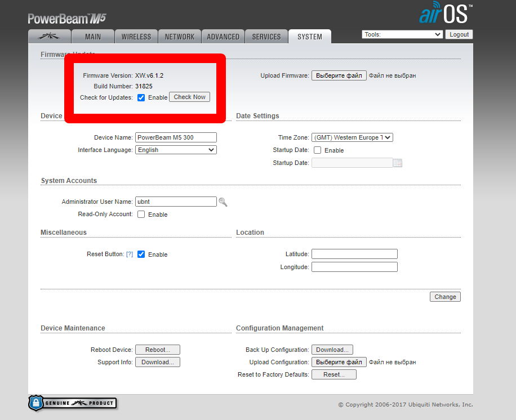The height and width of the screenshot is (420, 516).
Task: Choose a file for Upload Firmware
Action: pos(339,75)
